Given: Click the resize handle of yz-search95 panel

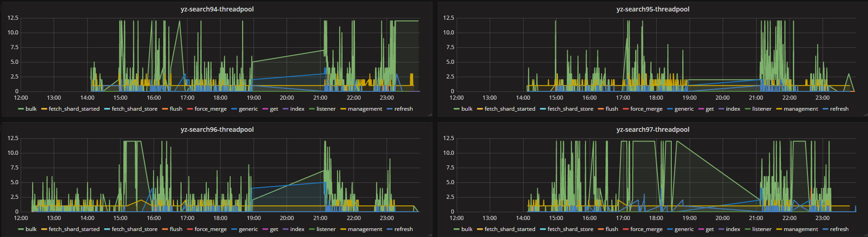Looking at the screenshot, I should pyautogui.click(x=865, y=115).
